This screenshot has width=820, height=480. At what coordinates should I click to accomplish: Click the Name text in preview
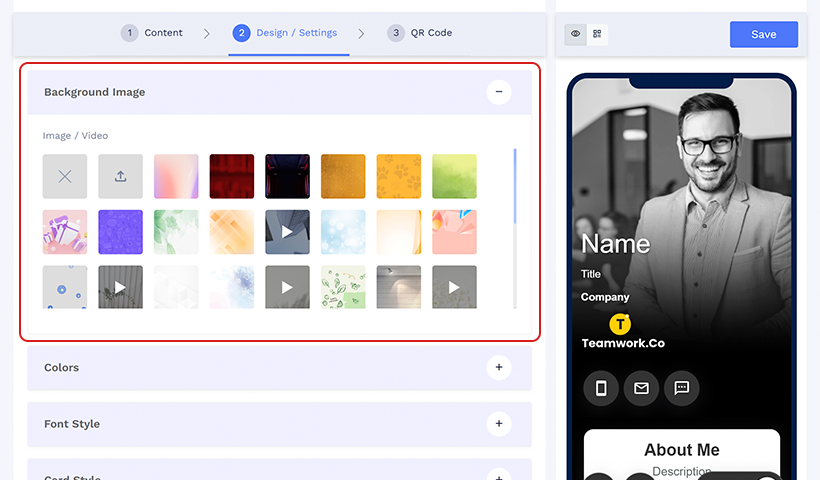click(616, 244)
